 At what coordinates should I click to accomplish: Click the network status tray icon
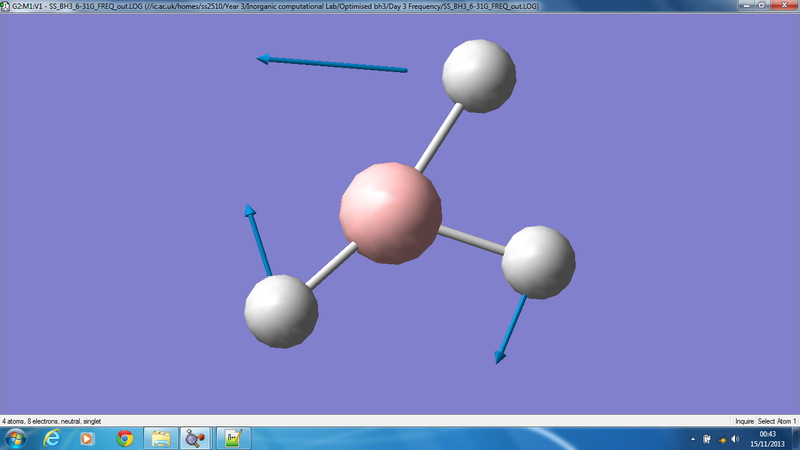721,439
